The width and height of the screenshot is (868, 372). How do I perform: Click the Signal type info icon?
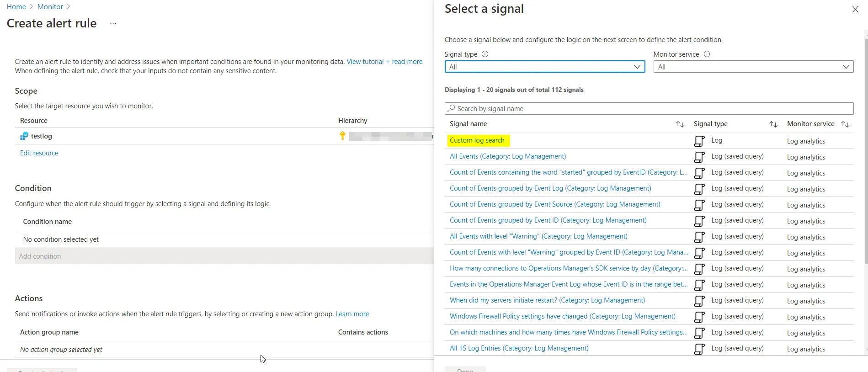[x=485, y=54]
